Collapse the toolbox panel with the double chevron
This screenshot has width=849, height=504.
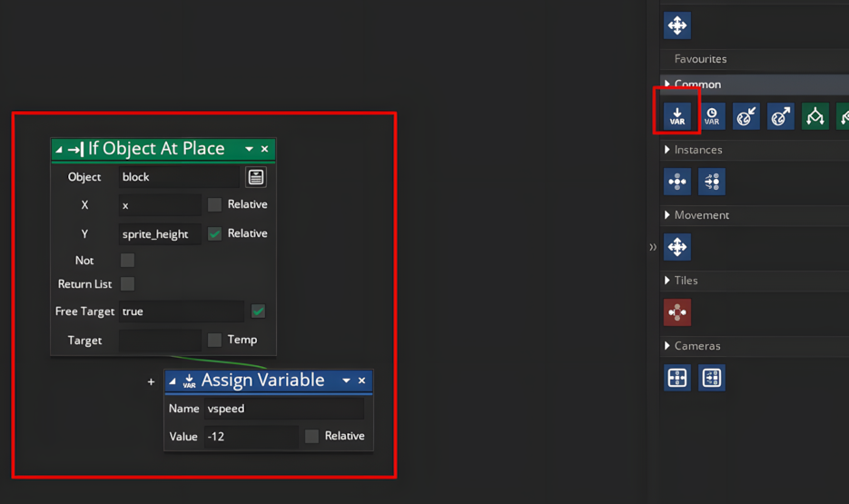pos(653,247)
